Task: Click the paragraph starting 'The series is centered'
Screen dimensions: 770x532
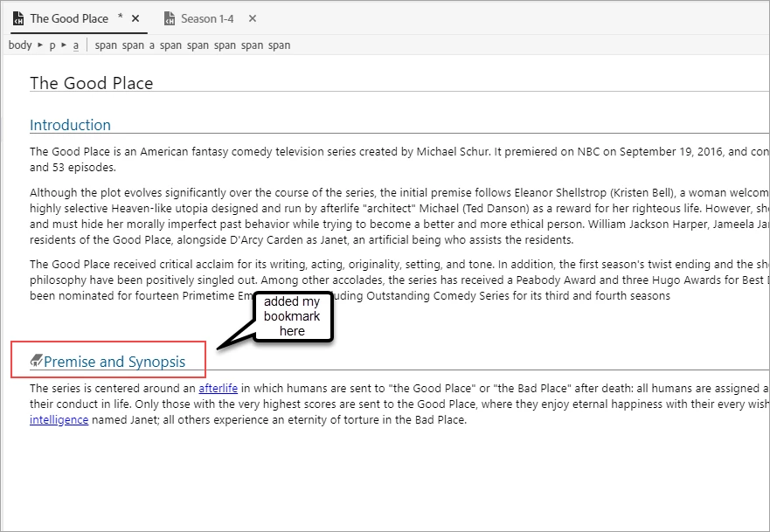Action: [x=399, y=404]
